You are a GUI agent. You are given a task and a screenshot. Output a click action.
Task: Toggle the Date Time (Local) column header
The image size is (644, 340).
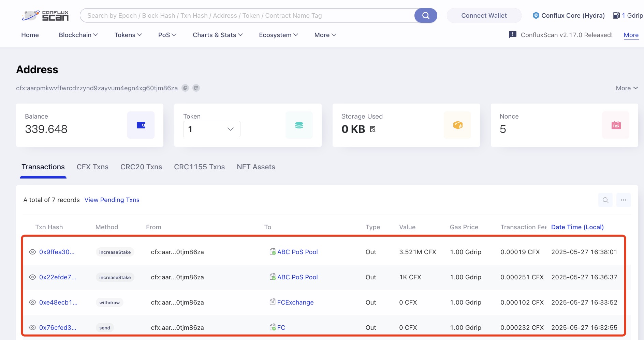577,227
